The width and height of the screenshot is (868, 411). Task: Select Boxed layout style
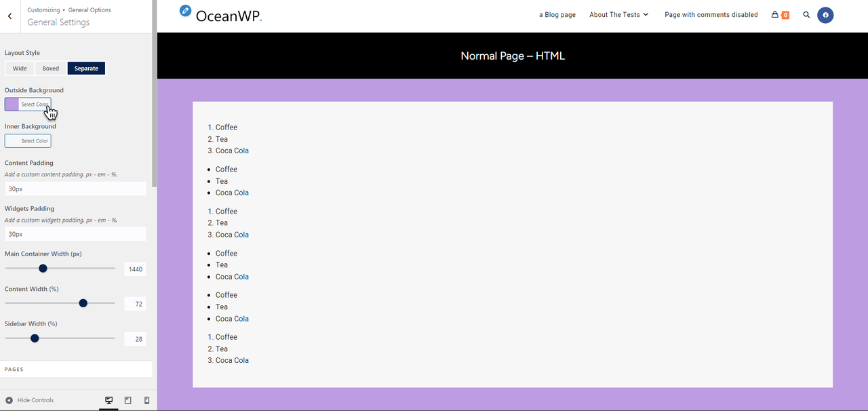click(51, 68)
